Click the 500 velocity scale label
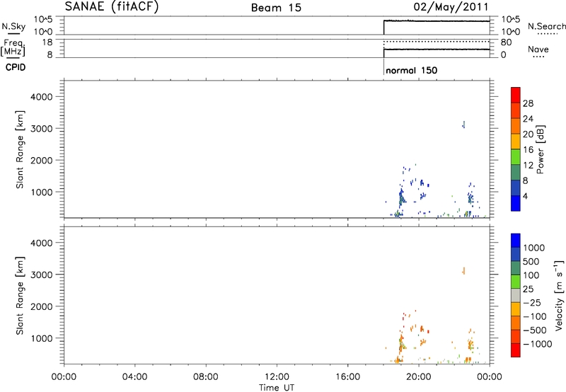The image size is (566, 392). click(x=531, y=262)
